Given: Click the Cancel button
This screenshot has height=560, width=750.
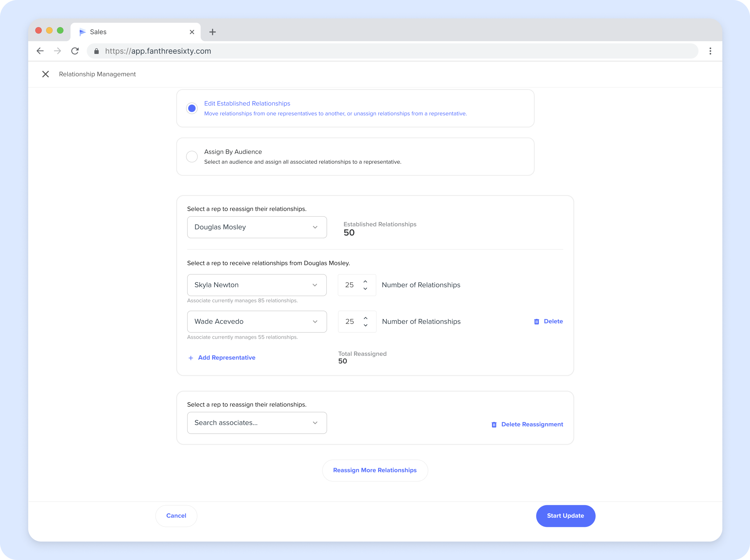Looking at the screenshot, I should 176,516.
